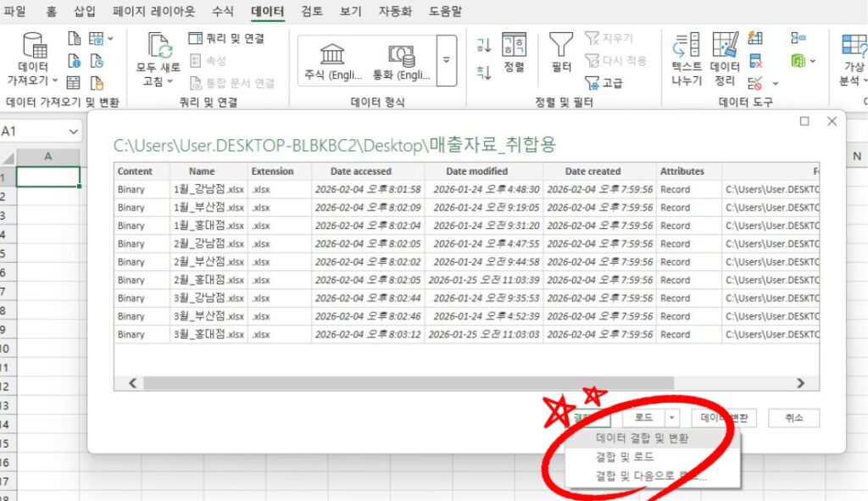Click the 취소 button
The image size is (868, 501).
793,418
